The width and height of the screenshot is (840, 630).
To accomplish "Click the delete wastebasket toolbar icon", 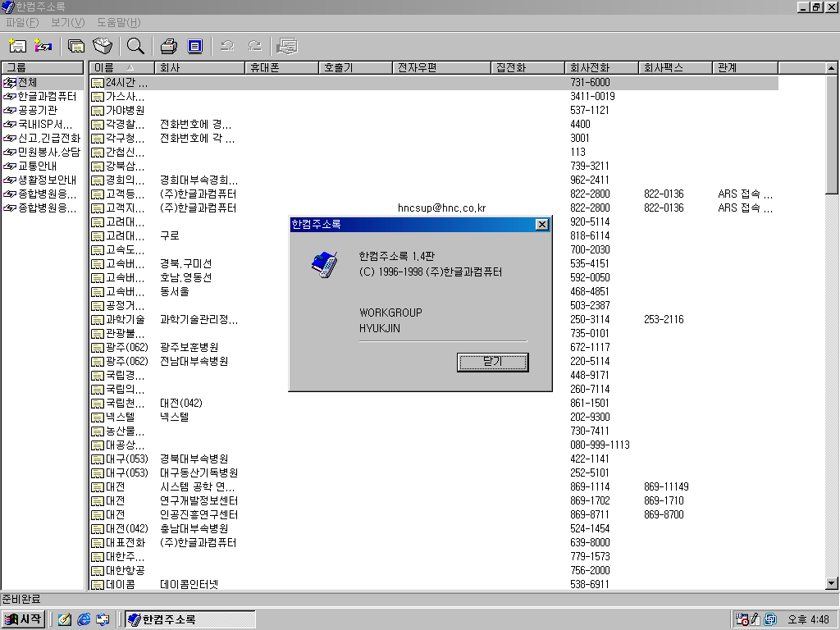I will (103, 47).
